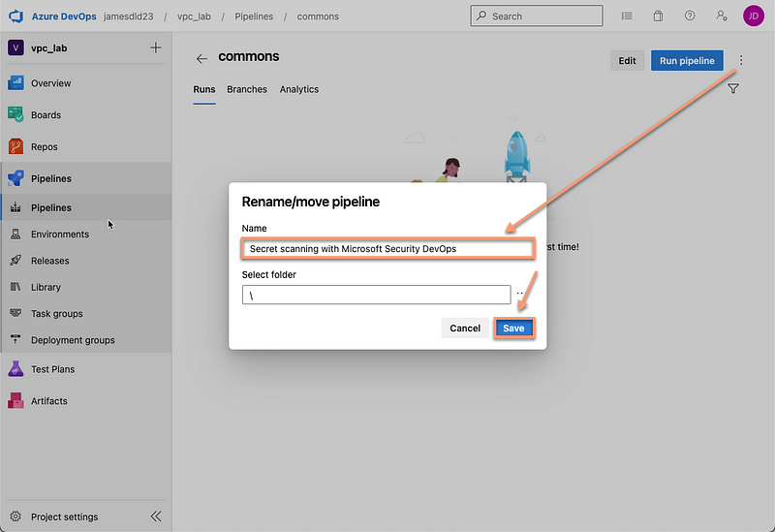Click the Edit button

(627, 60)
